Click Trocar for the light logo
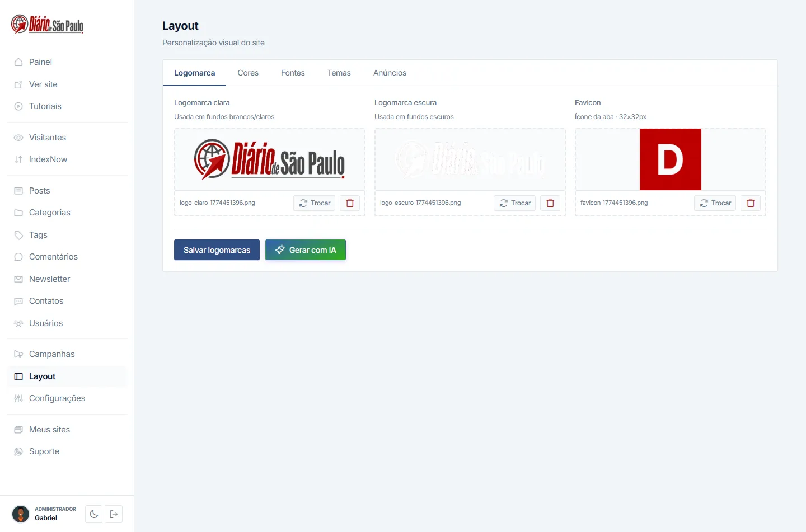This screenshot has width=806, height=532. click(x=315, y=203)
